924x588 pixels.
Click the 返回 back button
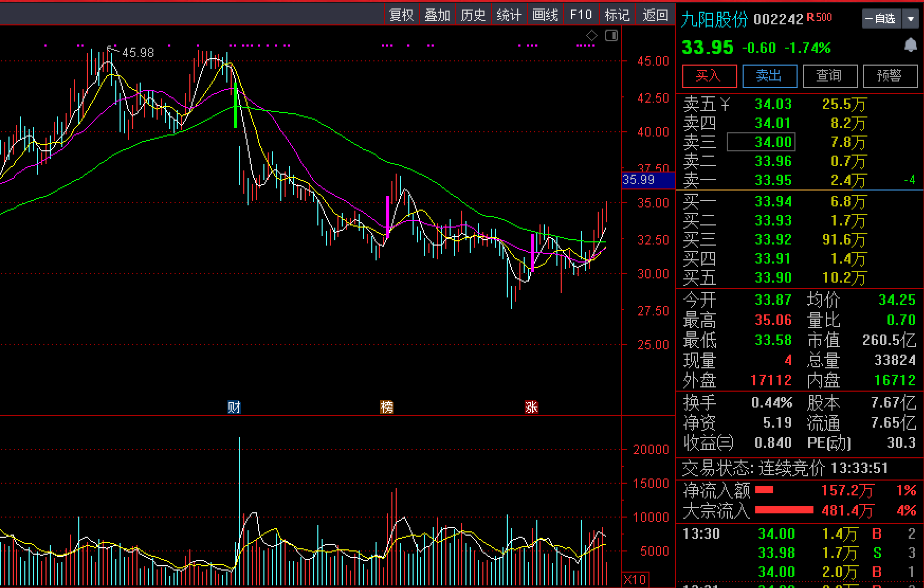click(x=655, y=15)
